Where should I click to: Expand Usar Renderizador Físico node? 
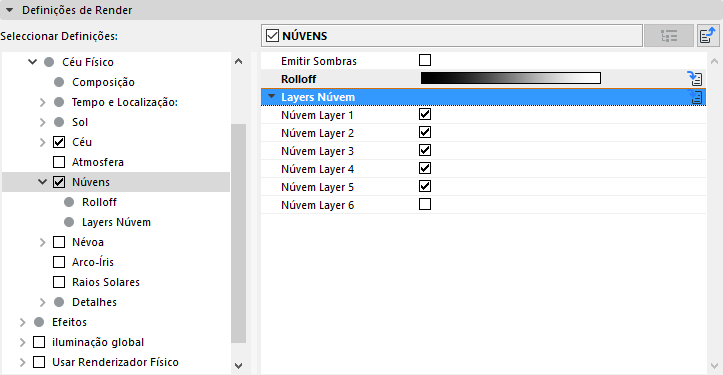[x=23, y=362]
